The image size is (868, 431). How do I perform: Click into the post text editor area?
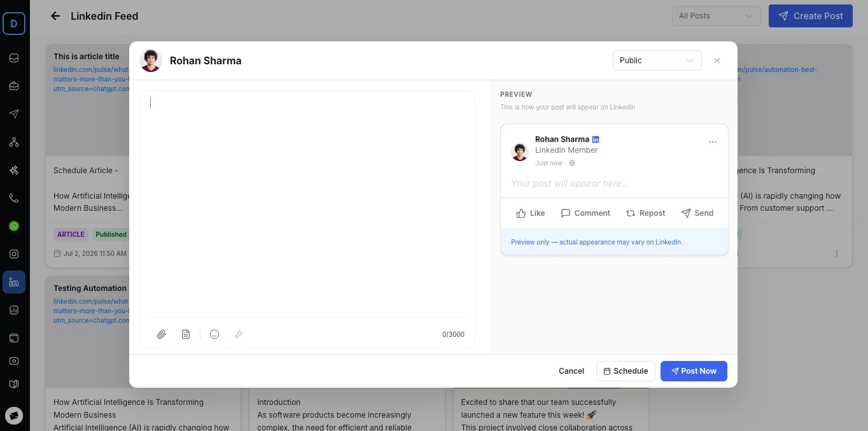307,204
